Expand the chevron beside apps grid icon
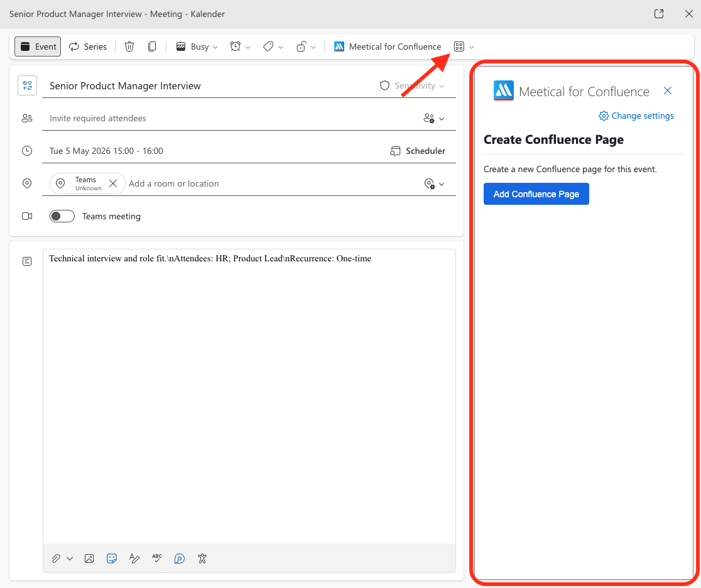 pyautogui.click(x=471, y=47)
